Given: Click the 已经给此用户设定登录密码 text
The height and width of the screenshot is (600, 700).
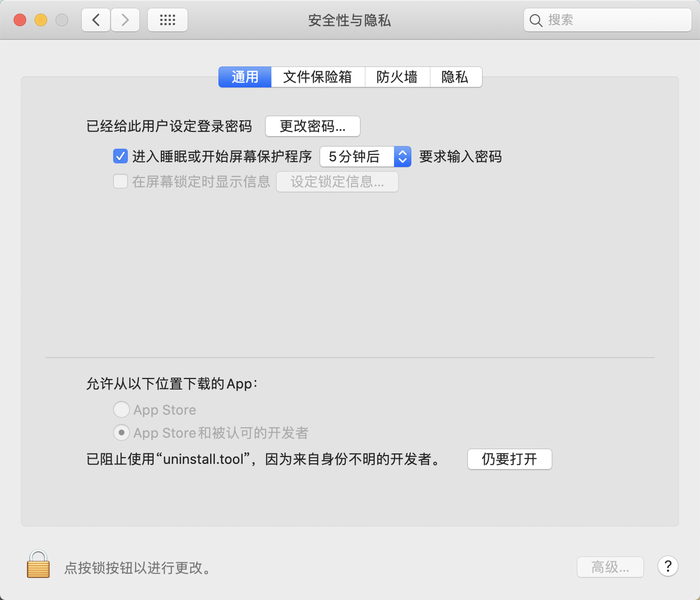Looking at the screenshot, I should pyautogui.click(x=169, y=126).
